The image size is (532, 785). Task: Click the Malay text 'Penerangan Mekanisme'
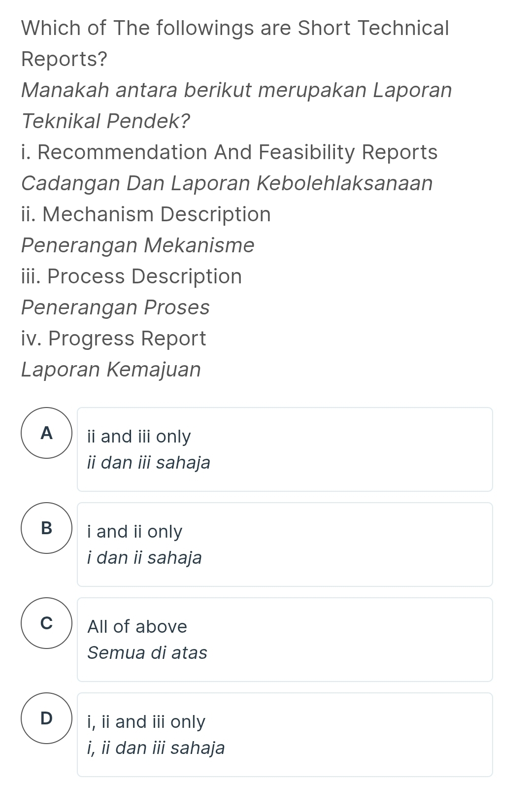coord(137,245)
